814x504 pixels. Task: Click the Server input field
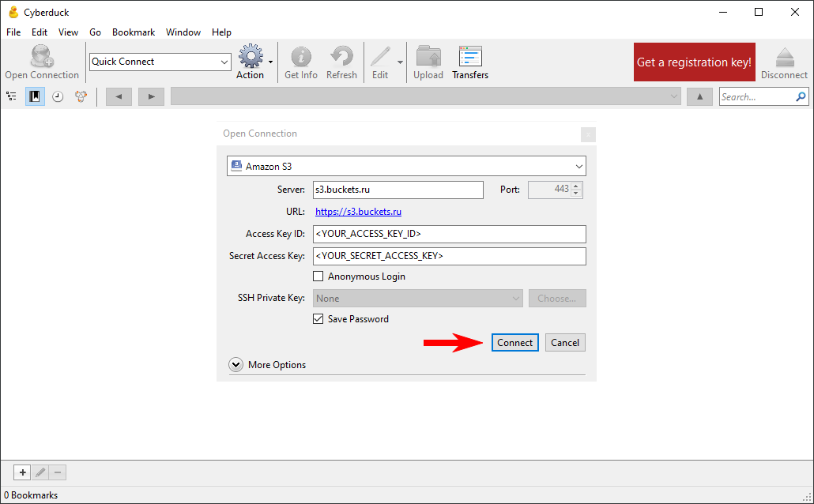398,190
